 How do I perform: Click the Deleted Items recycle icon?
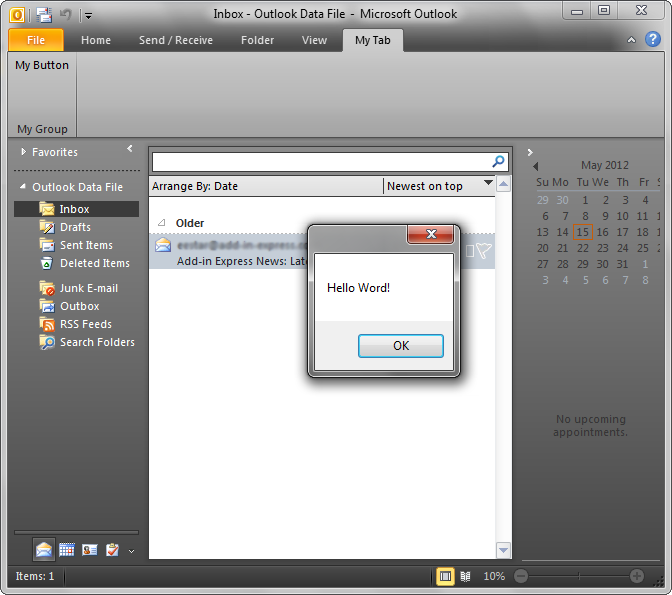(x=47, y=263)
